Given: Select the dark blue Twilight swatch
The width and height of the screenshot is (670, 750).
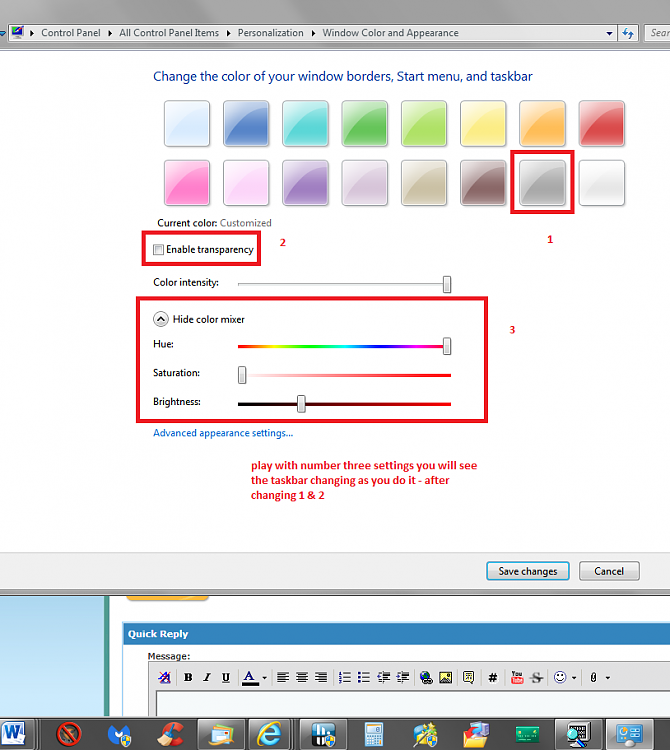Looking at the screenshot, I should pyautogui.click(x=246, y=123).
